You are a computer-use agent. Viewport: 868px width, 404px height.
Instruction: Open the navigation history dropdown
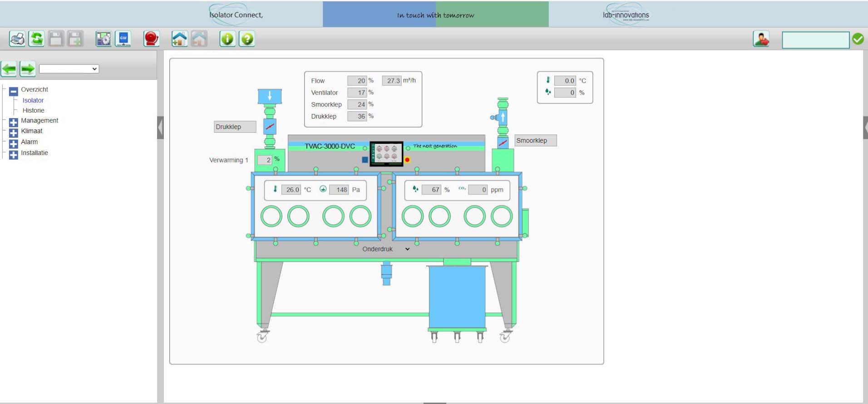(69, 69)
